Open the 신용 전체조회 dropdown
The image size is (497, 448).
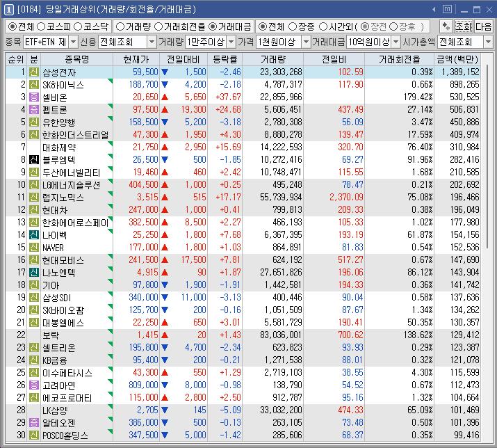pos(152,42)
